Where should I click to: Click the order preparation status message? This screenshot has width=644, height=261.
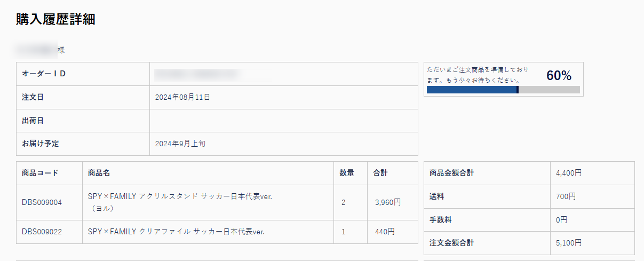pyautogui.click(x=478, y=75)
